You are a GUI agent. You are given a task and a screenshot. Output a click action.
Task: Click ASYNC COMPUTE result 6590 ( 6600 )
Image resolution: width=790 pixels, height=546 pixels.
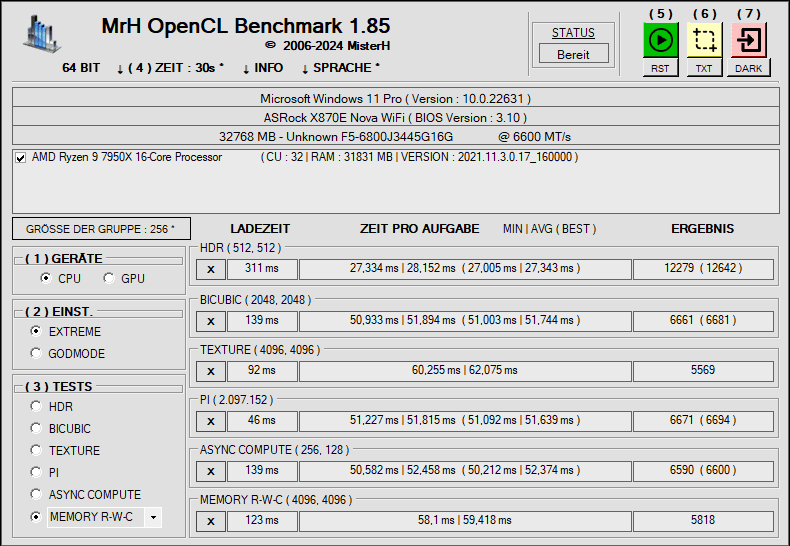click(x=703, y=470)
